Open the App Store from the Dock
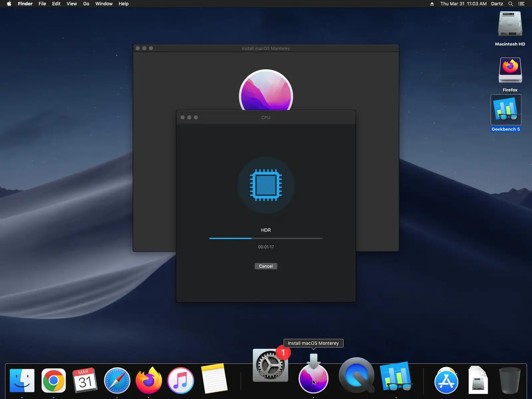Screen dimensions: 532x399 446,380
